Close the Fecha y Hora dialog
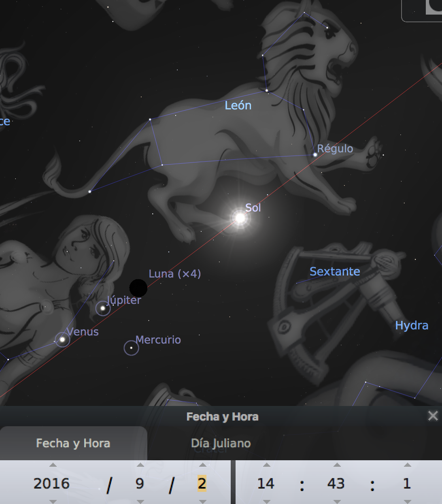Screen dimensions: 442x504 [x=433, y=416]
